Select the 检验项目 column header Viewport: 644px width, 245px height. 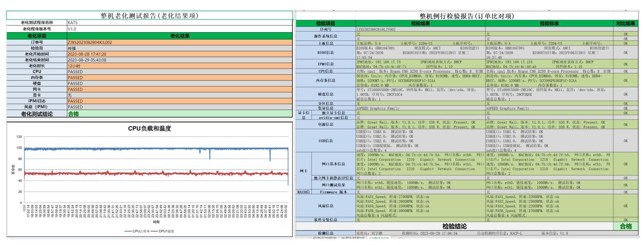point(325,23)
